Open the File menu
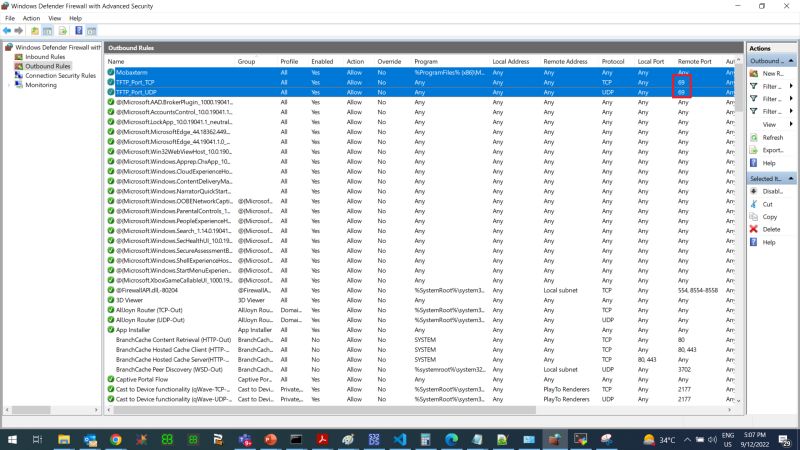Screen dimensions: 800x450 pyautogui.click(x=10, y=18)
